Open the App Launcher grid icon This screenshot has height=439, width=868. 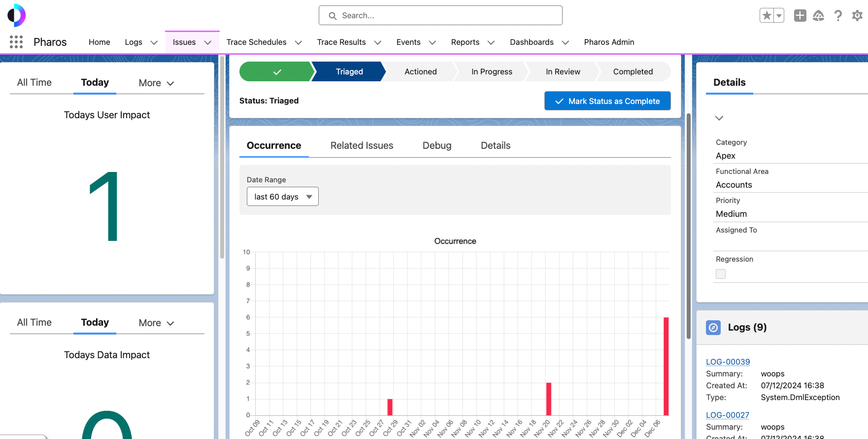[x=16, y=42]
